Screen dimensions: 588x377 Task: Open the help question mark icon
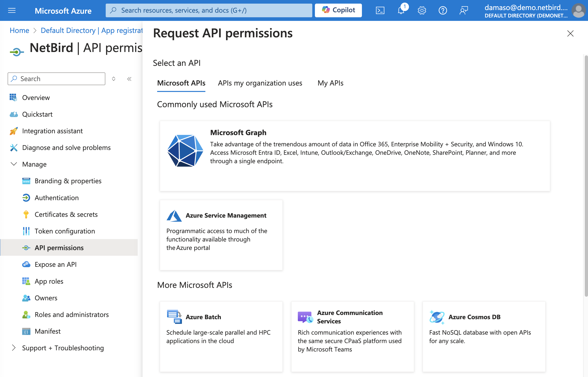pyautogui.click(x=443, y=10)
